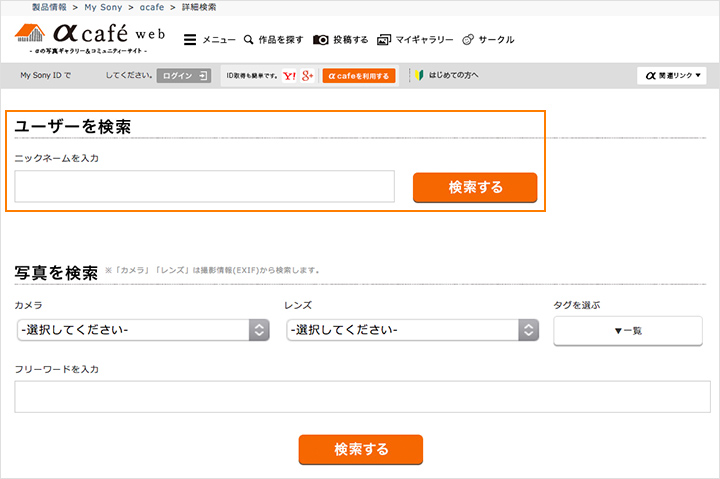This screenshot has height=479, width=720.
Task: Open the はじめての方へ link
Action: (453, 75)
